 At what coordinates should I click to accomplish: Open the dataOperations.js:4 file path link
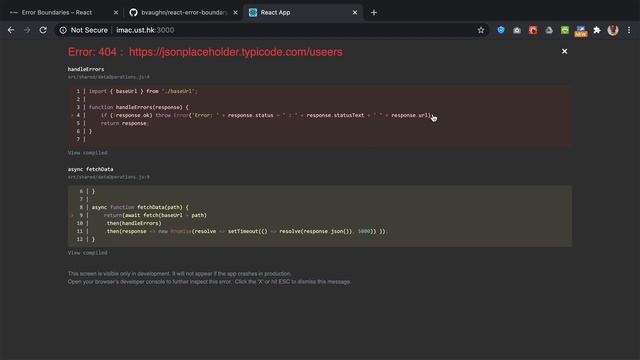(x=109, y=77)
